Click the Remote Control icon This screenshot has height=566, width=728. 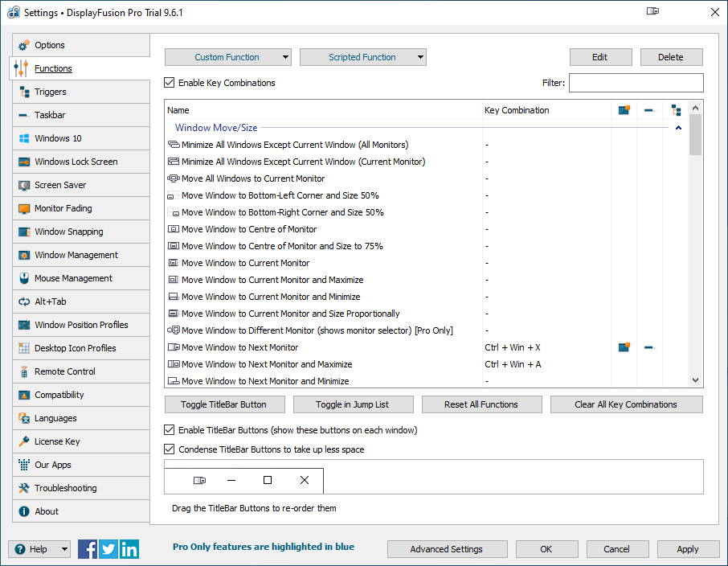[x=24, y=371]
